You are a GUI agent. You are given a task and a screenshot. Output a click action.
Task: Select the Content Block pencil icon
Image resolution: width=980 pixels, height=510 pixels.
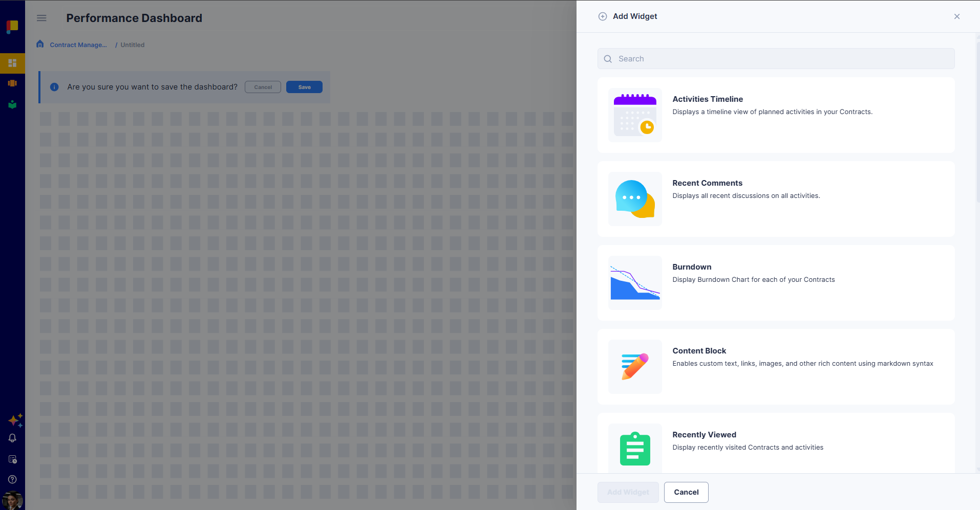(x=635, y=367)
